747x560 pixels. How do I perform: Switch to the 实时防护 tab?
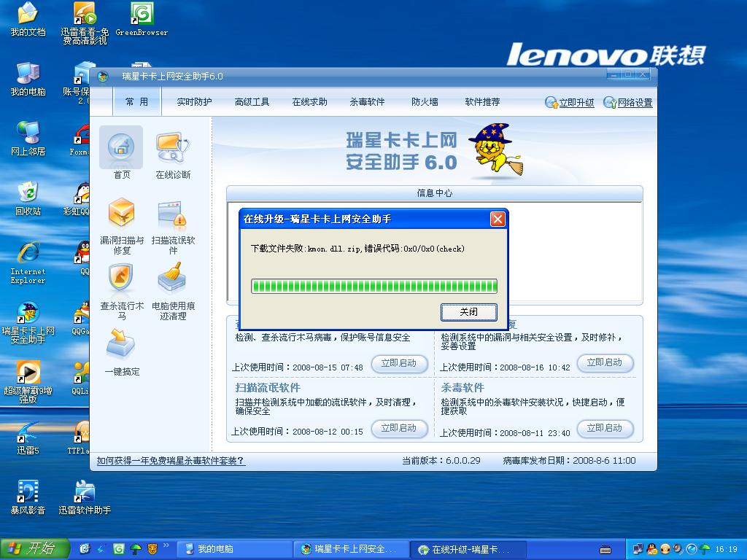tap(194, 102)
